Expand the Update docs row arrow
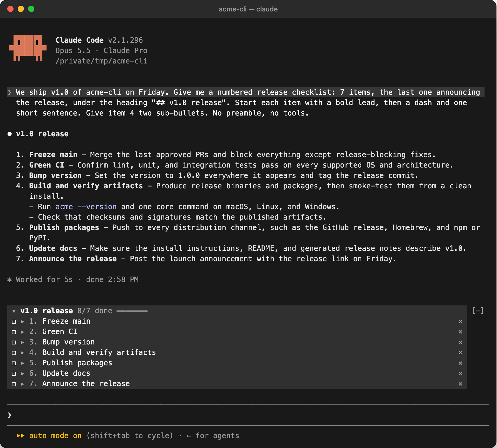This screenshot has width=497, height=448. click(23, 374)
